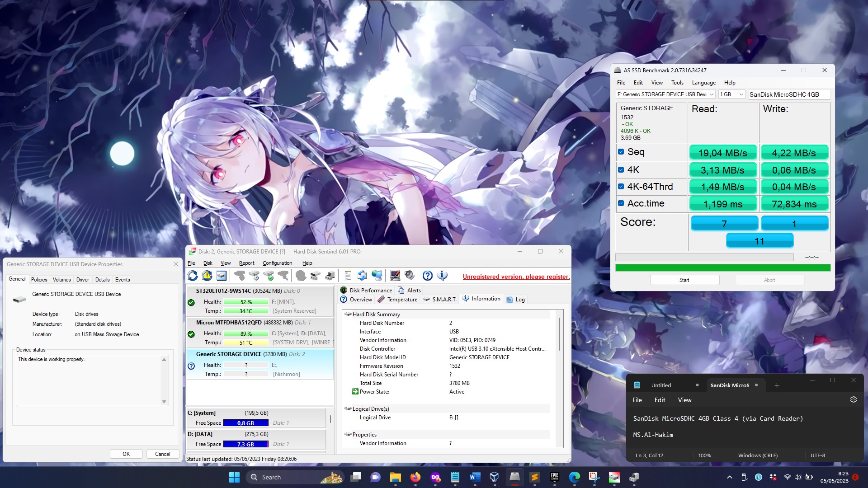This screenshot has height=488, width=868.
Task: Click the blue info bubble toolbar icon
Action: click(x=442, y=275)
